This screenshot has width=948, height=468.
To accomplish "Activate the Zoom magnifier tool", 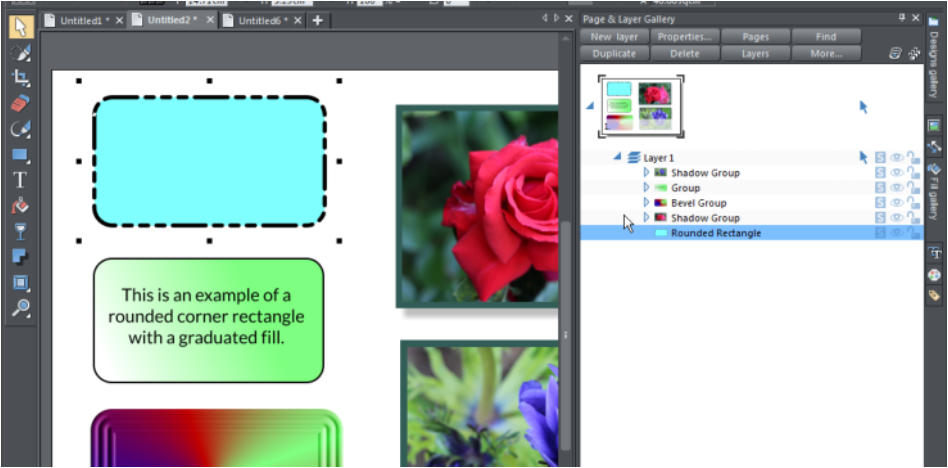I will [x=20, y=308].
